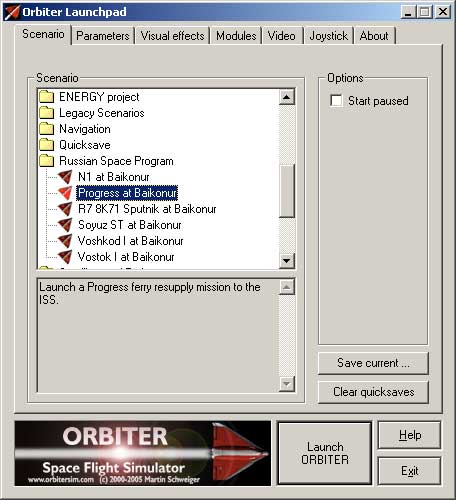Screen dimensions: 456x500
Task: Click scenario list scroll up arrow
Action: (x=287, y=97)
